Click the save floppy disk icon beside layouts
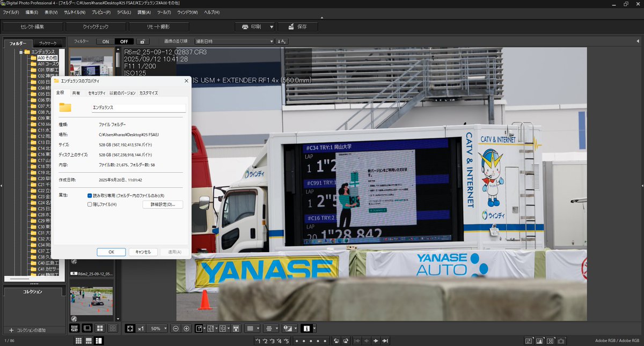Image resolution: width=644 pixels, height=346 pixels. tap(236, 328)
